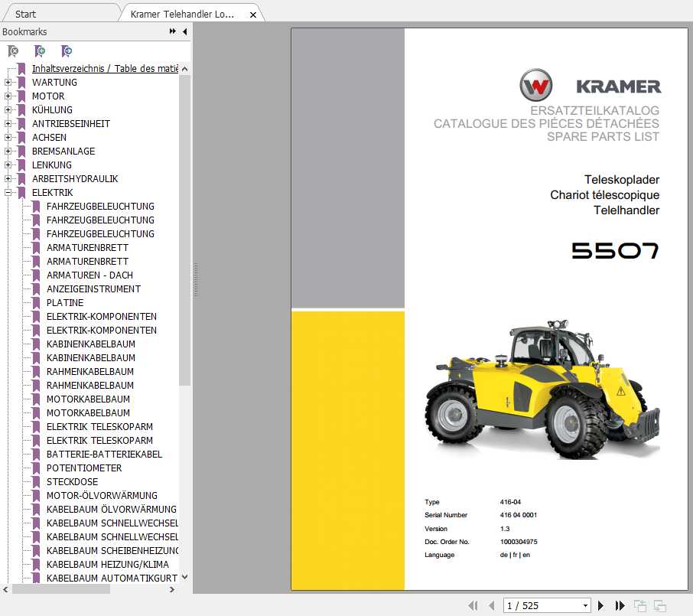Expand the MOTOR bookmark node
Viewport: 693px width, 616px height.
click(x=8, y=96)
